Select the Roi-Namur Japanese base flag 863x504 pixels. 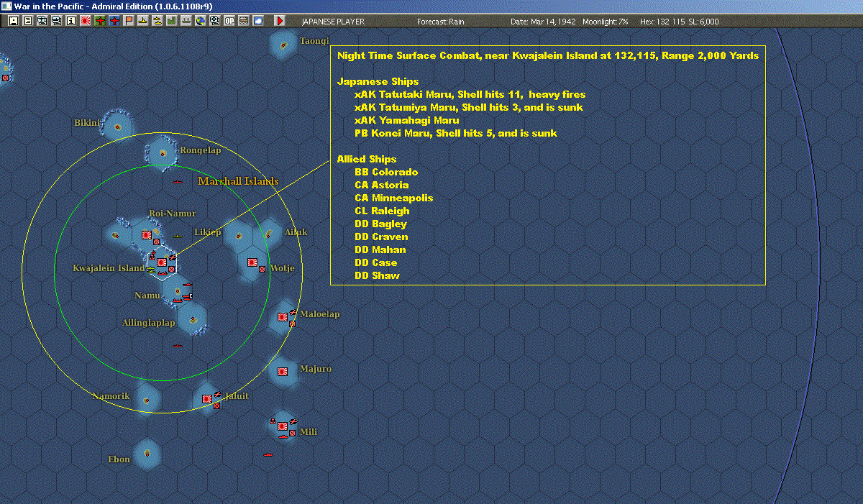click(147, 235)
